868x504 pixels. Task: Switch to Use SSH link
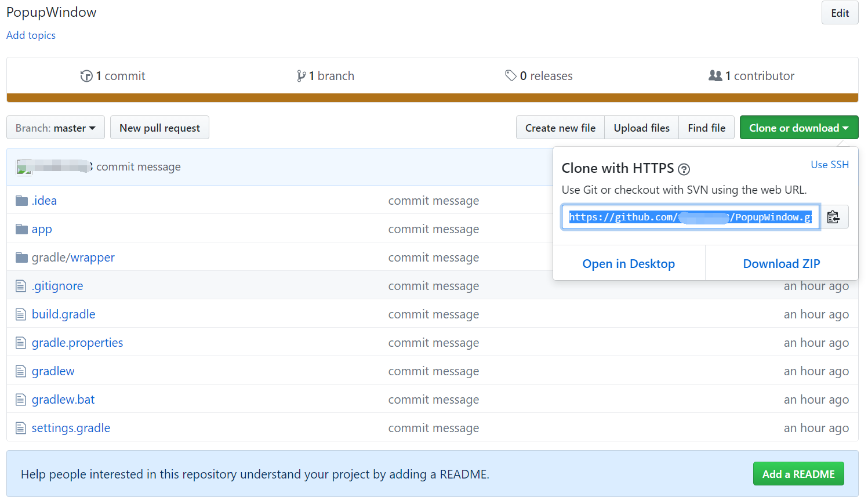(830, 165)
